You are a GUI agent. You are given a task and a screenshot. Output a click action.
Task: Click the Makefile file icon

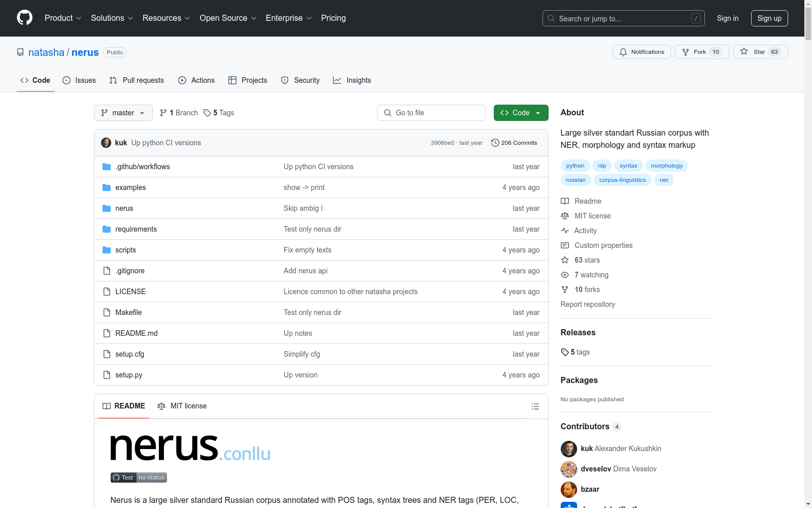coord(107,312)
